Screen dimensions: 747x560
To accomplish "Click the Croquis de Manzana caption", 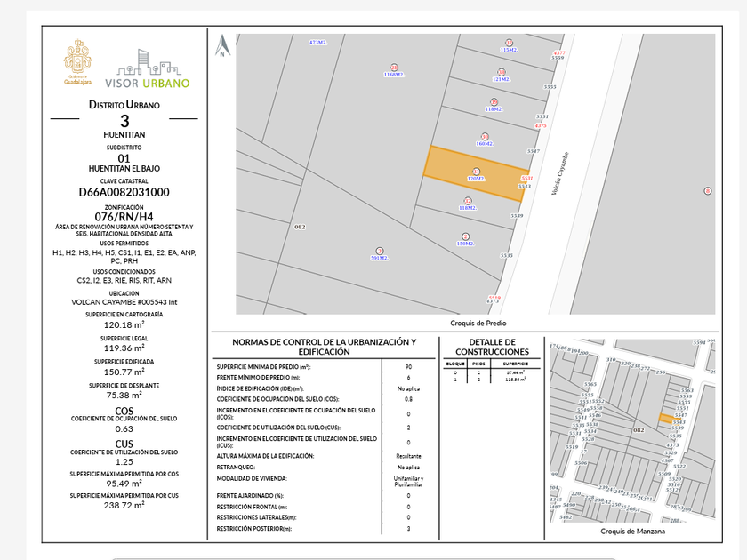I will click(632, 531).
